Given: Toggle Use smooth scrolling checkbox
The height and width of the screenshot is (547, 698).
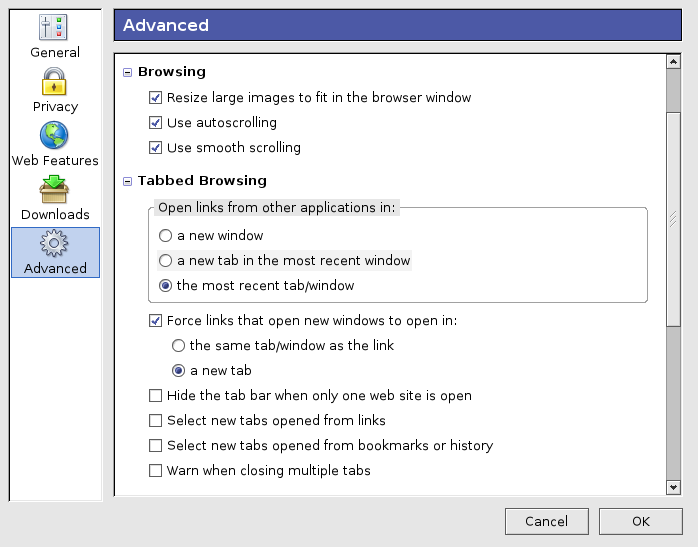Looking at the screenshot, I should [x=155, y=148].
